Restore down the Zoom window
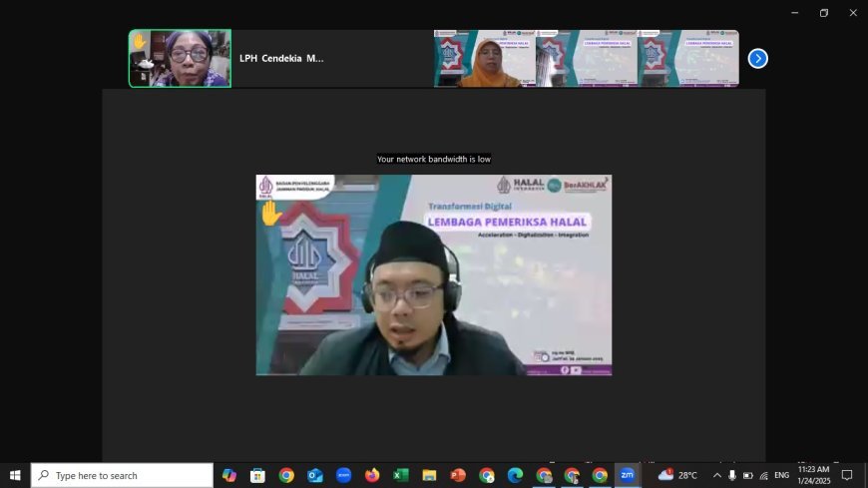The height and width of the screenshot is (488, 868). tap(824, 13)
